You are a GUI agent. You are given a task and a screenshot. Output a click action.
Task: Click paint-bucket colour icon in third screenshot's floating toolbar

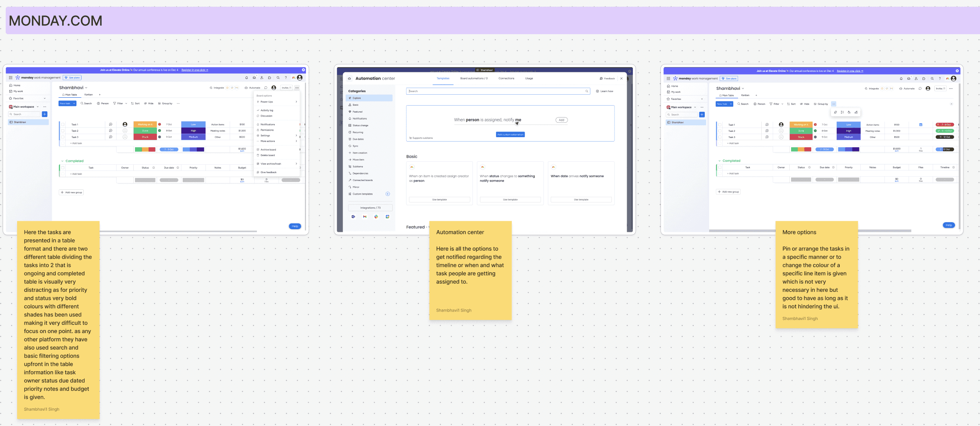click(x=849, y=112)
